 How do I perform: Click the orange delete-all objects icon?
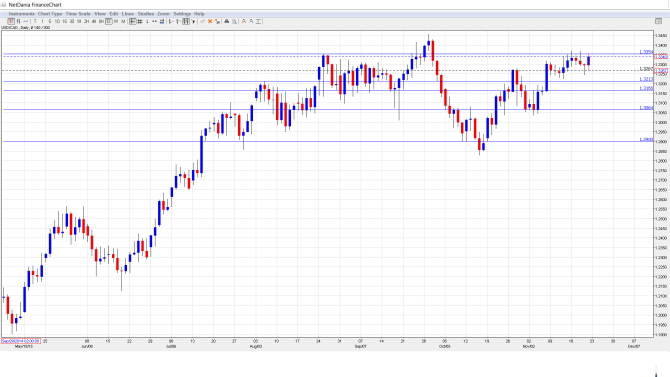(x=217, y=21)
